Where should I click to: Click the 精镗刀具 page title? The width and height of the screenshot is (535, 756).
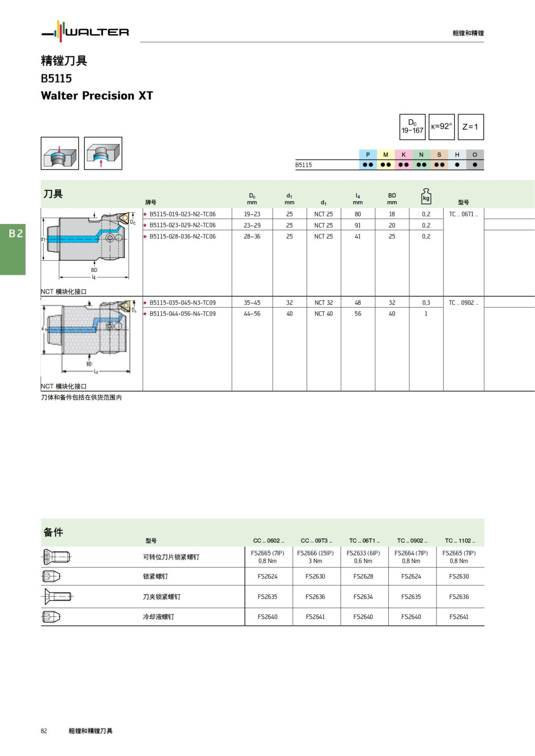point(64,61)
